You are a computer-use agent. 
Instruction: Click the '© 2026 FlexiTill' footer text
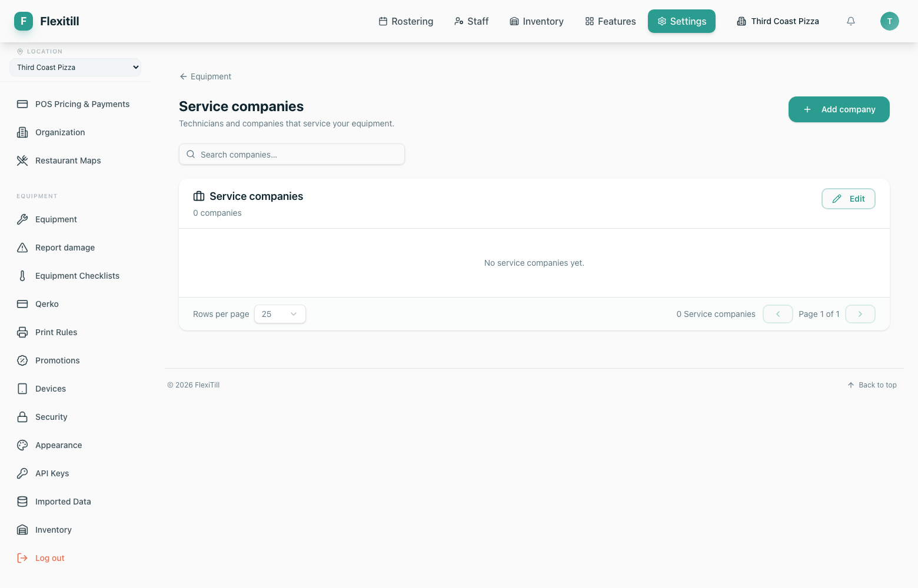tap(194, 385)
